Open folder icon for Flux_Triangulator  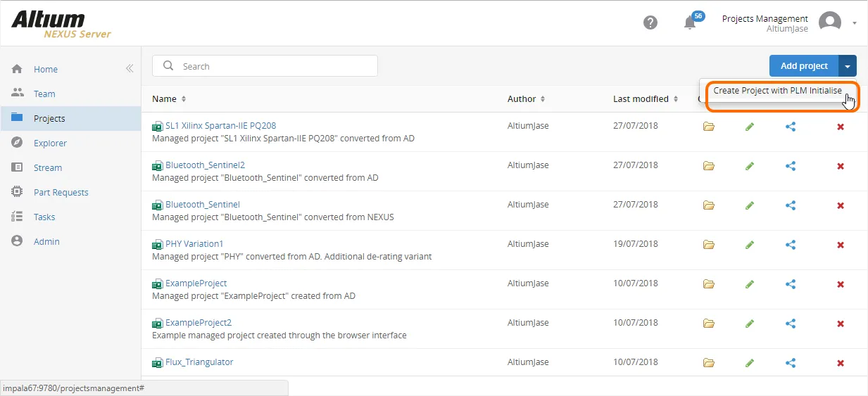[709, 363]
